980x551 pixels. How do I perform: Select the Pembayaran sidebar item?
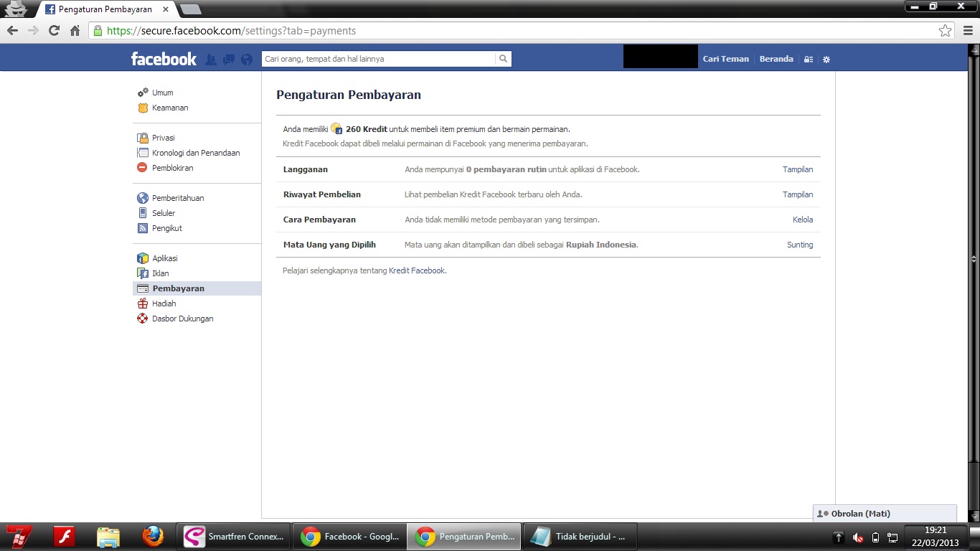[197, 288]
